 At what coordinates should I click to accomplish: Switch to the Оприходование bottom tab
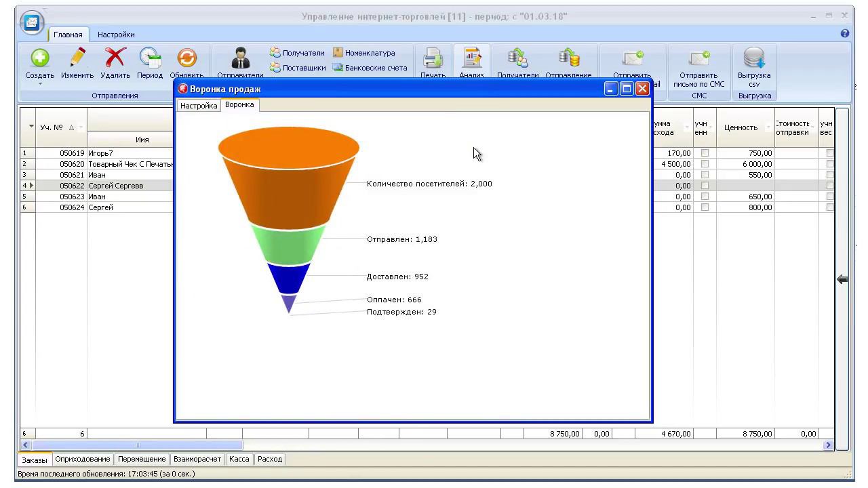click(83, 459)
